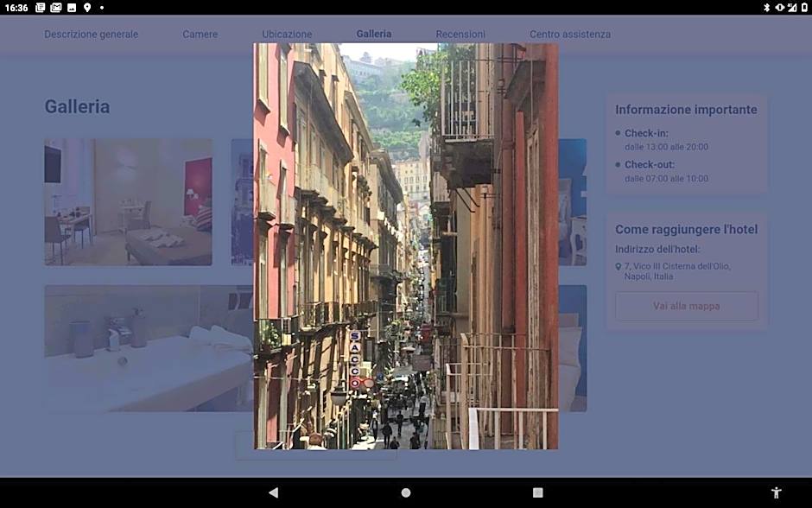This screenshot has width=812, height=508.
Task: Tap the location notification icon in status bar
Action: pyautogui.click(x=87, y=8)
